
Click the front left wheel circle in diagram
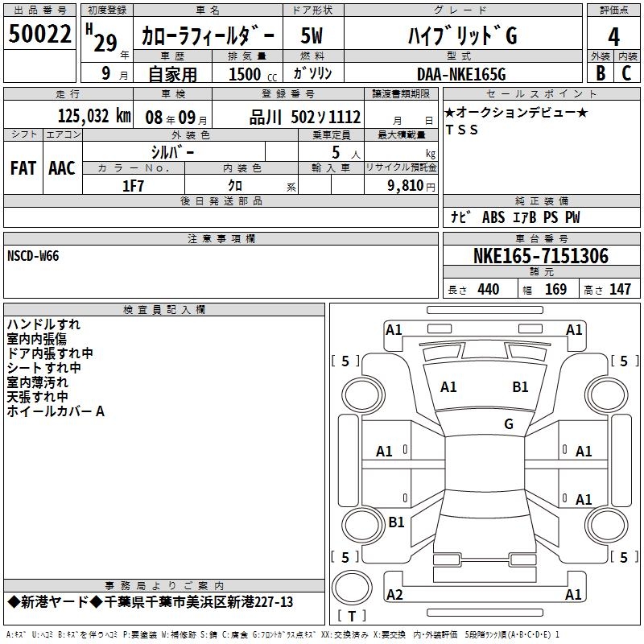364,395
